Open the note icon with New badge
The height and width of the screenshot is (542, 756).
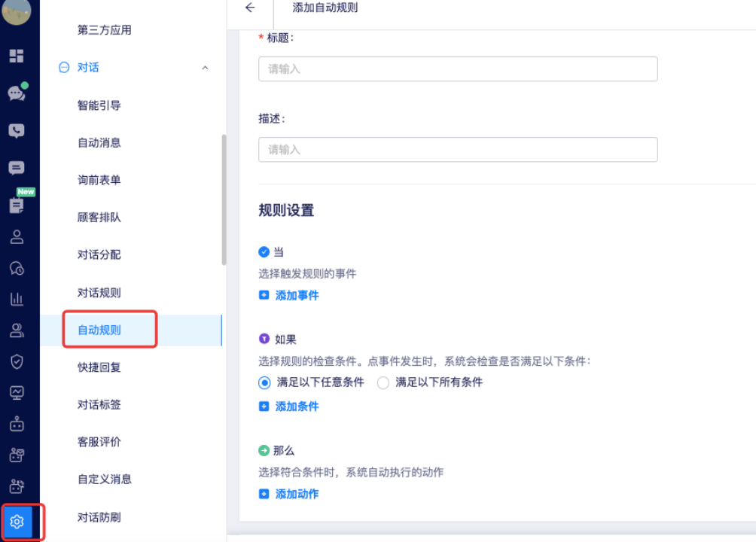[17, 206]
